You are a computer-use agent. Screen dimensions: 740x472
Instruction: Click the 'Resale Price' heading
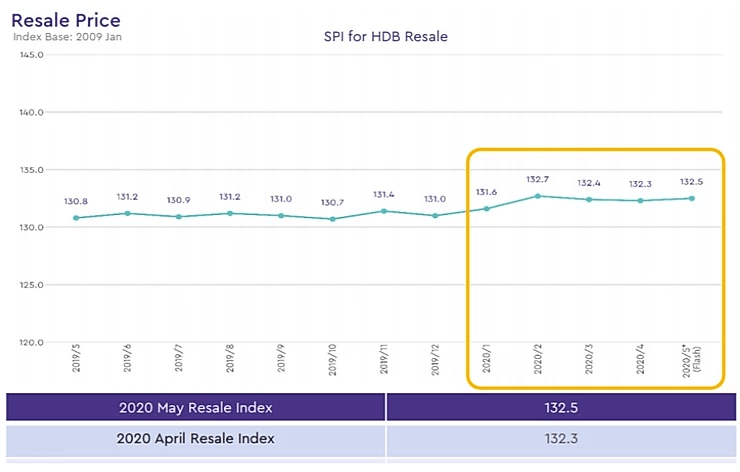coord(66,20)
